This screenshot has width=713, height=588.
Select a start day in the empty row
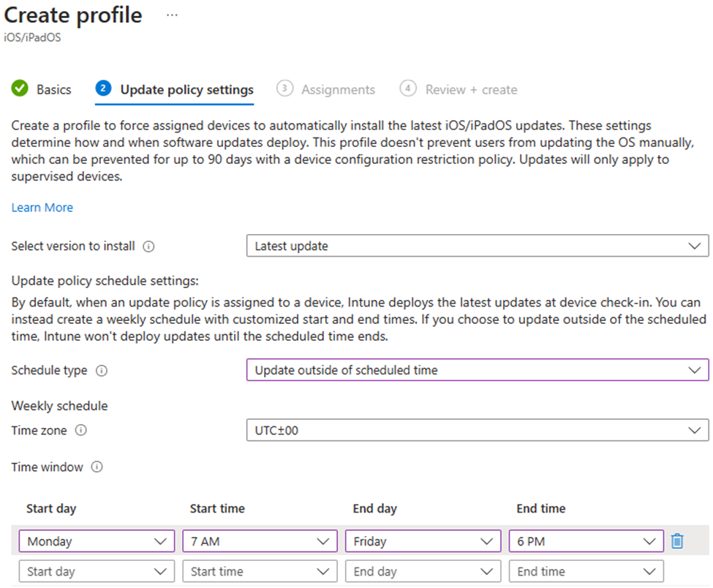(97, 572)
